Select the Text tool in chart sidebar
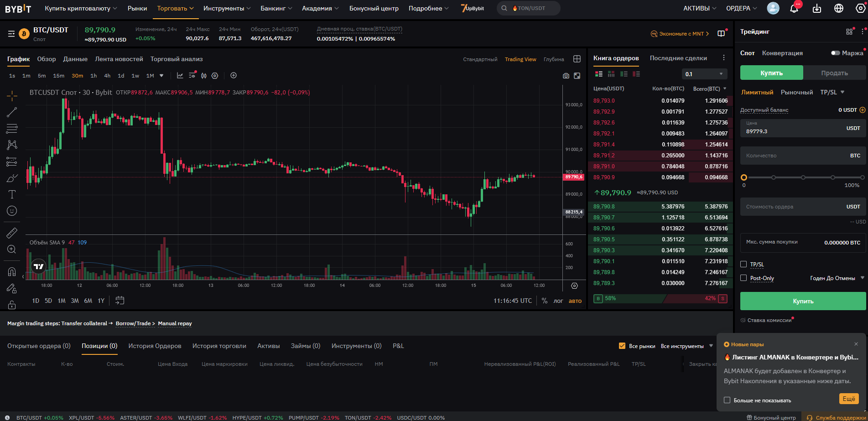The height and width of the screenshot is (421, 868). 12,194
